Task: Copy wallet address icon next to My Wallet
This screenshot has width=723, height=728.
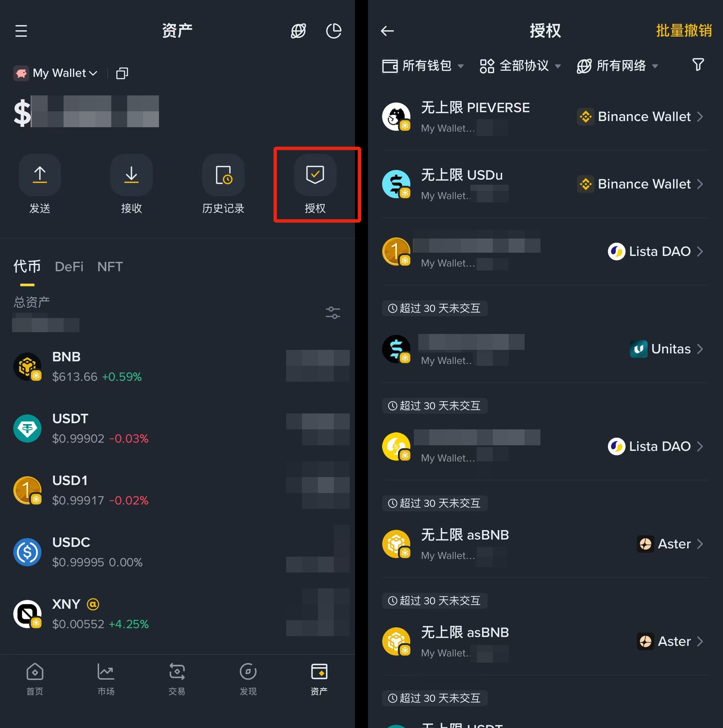Action: tap(122, 73)
